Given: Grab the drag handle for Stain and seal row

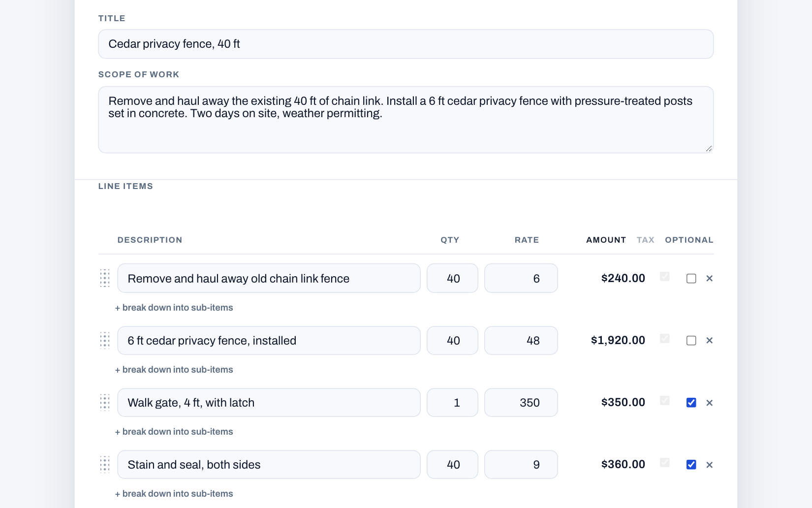Looking at the screenshot, I should (105, 464).
